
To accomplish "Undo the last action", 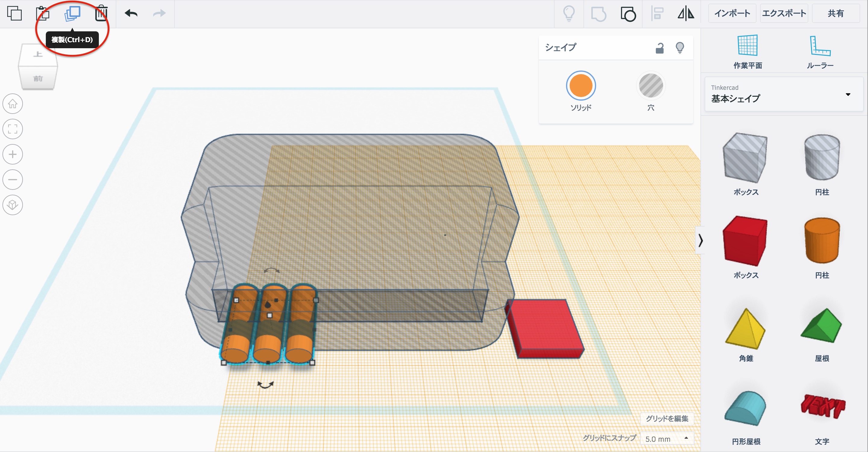I will click(x=131, y=14).
